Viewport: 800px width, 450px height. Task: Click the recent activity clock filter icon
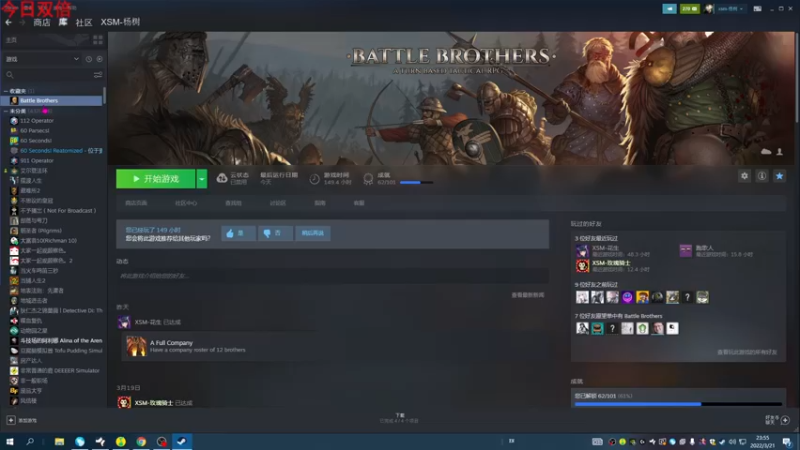coord(89,59)
